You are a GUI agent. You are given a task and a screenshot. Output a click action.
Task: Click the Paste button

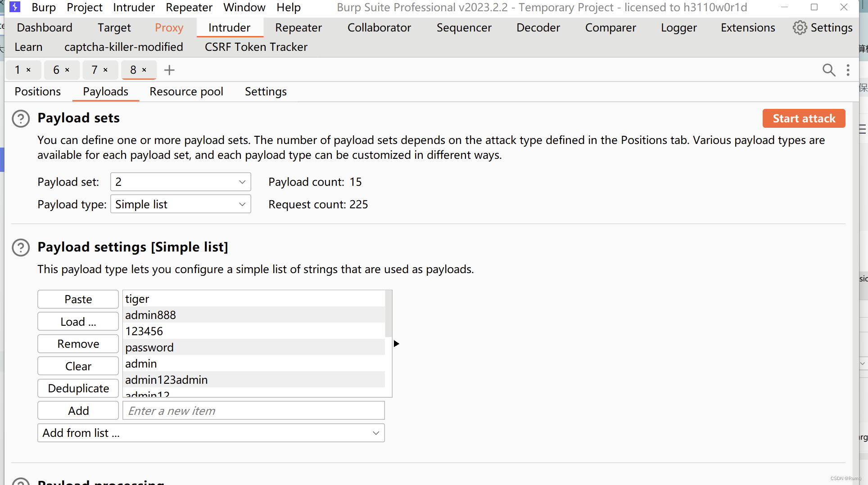coord(78,299)
